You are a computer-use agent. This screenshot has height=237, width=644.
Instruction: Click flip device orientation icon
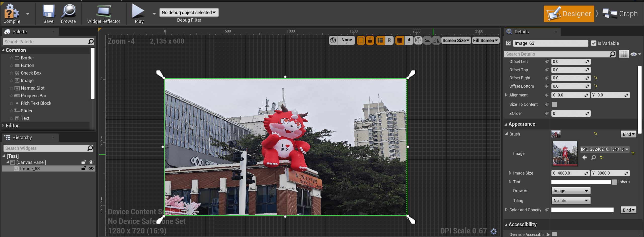click(436, 40)
